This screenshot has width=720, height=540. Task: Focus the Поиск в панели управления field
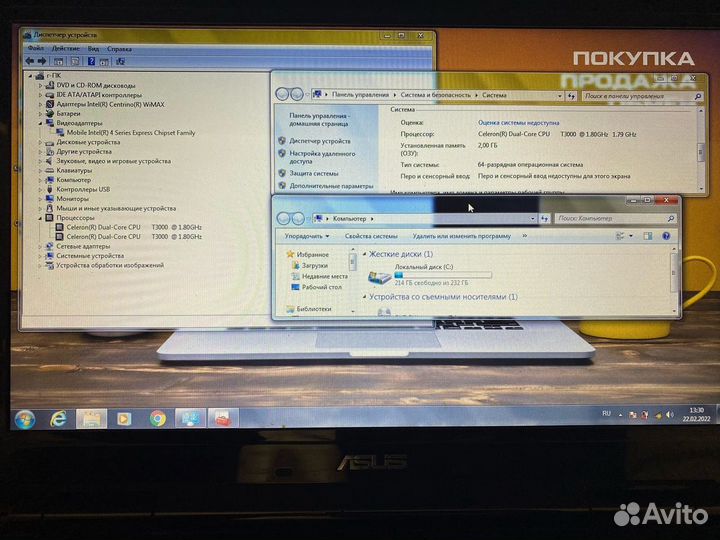[642, 96]
